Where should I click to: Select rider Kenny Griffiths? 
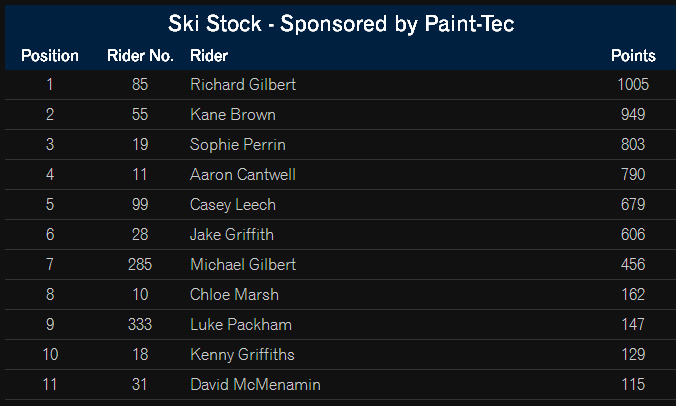click(242, 355)
